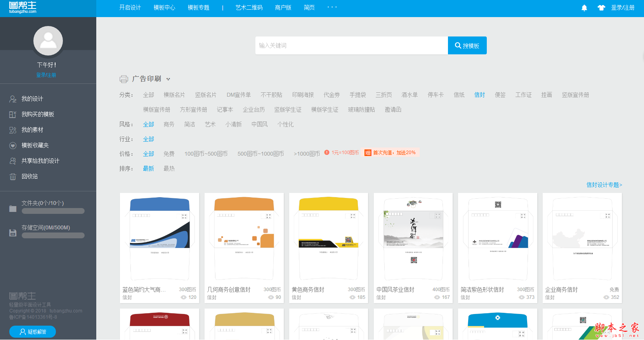Click the 我的设计 sidebar icon
This screenshot has width=644, height=340.
13,99
